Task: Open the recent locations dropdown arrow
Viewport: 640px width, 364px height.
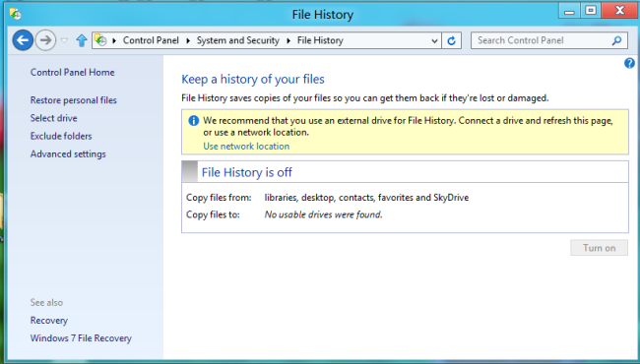Action: click(x=64, y=40)
